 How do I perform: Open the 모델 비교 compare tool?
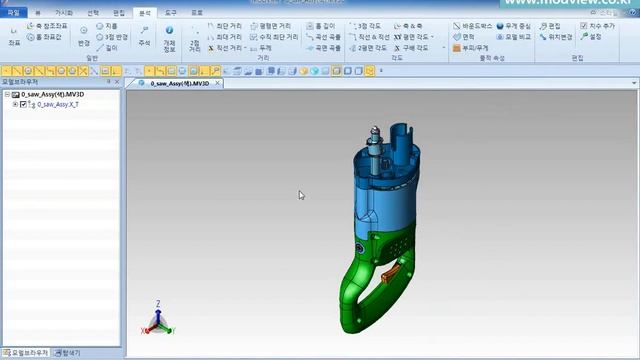[x=514, y=37]
